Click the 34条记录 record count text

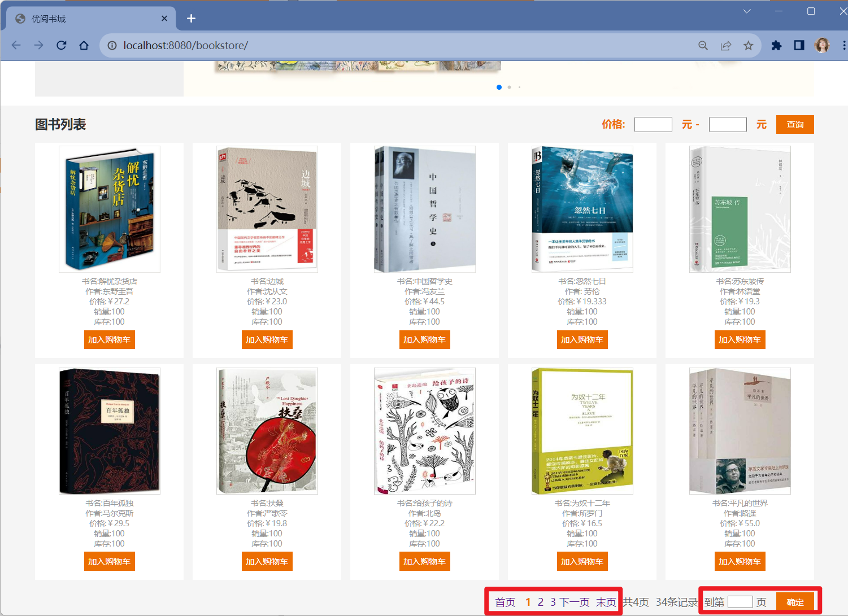click(x=677, y=602)
